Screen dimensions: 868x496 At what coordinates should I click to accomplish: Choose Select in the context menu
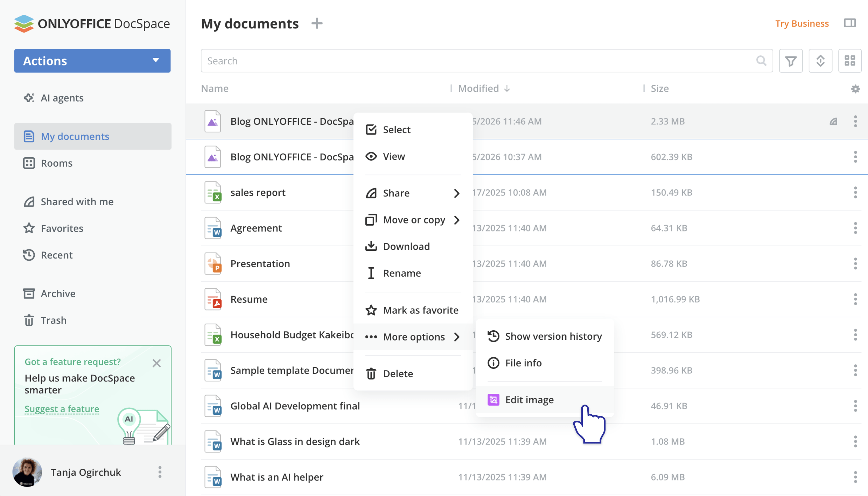[396, 130]
